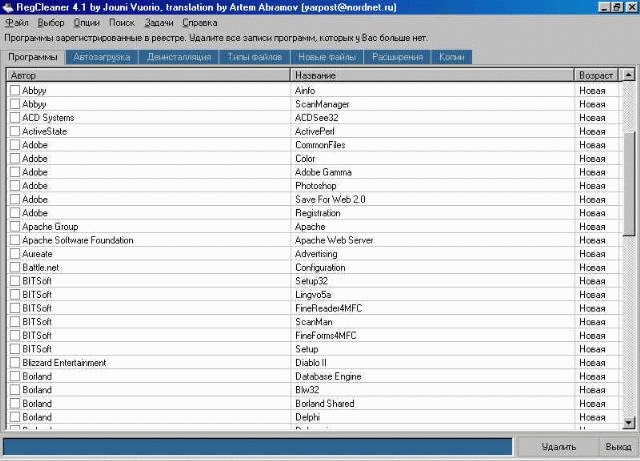Click the Удалить button
640x461 pixels.
coord(558,447)
